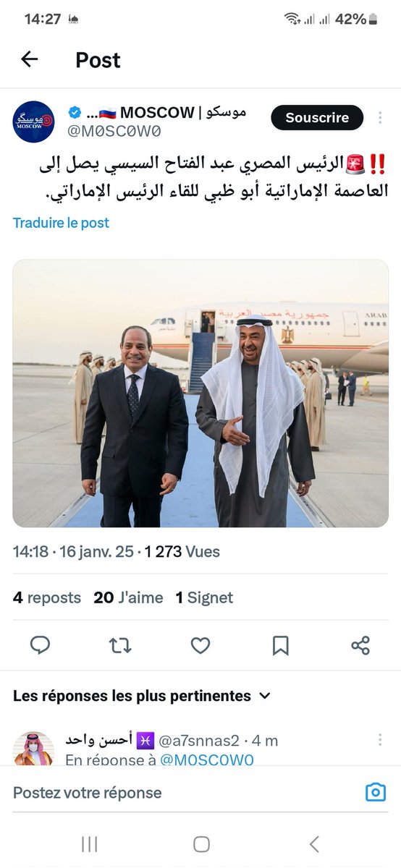Open the post's three-dot options menu
401x868 pixels.
(380, 117)
